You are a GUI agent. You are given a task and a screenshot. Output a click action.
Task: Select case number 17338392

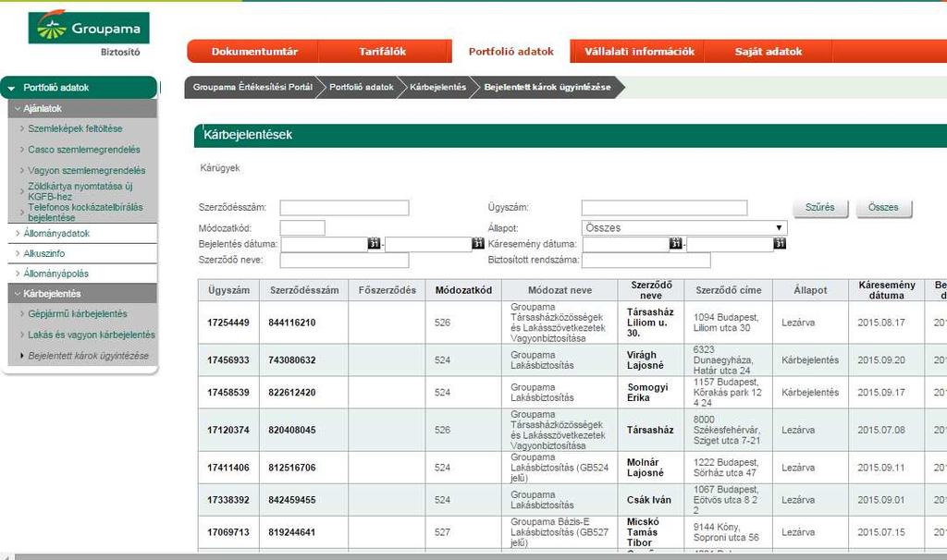click(x=228, y=500)
